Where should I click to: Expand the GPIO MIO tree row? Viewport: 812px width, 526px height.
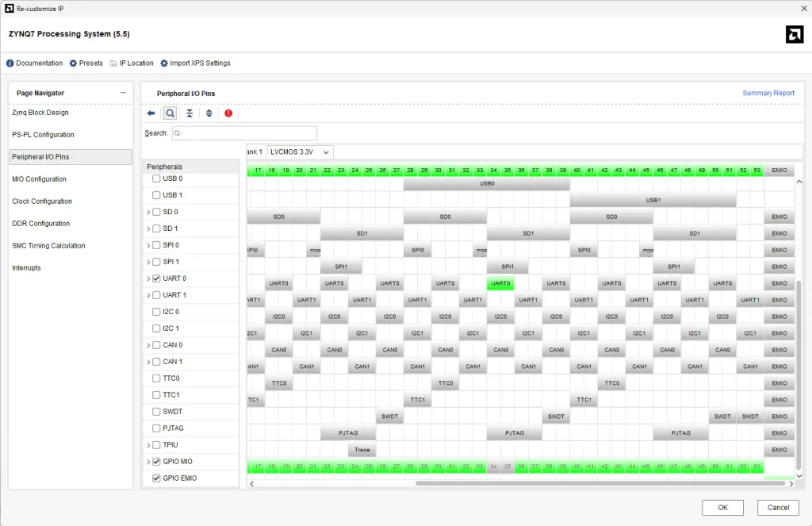pyautogui.click(x=148, y=462)
